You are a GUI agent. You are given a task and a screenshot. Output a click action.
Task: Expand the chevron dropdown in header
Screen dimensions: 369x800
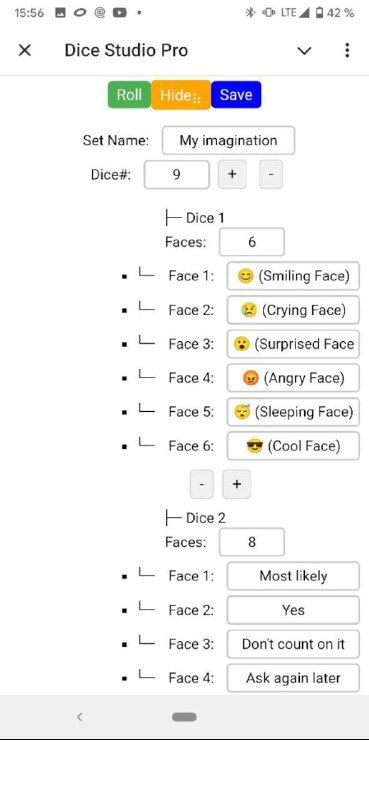tap(304, 51)
